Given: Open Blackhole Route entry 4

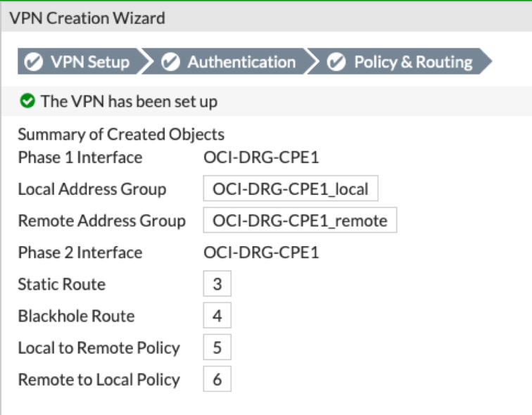Looking at the screenshot, I should [x=217, y=316].
